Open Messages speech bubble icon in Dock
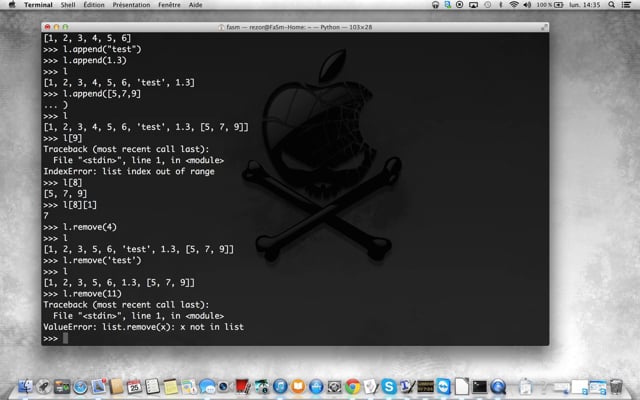640x400 pixels. click(x=207, y=386)
